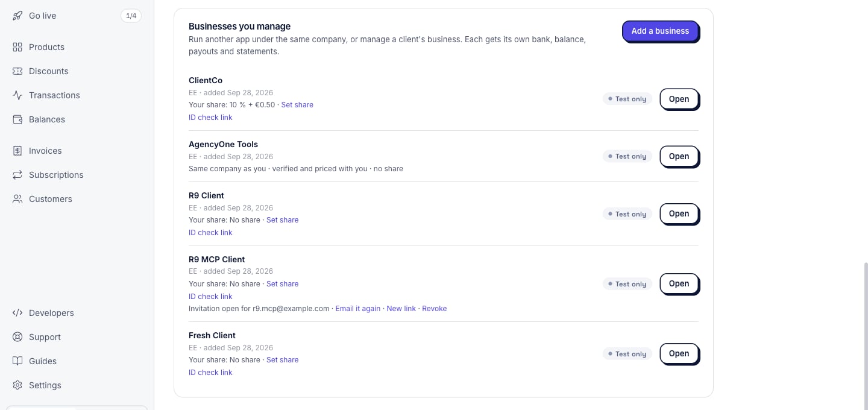Click Email it again invitation link

[358, 309]
